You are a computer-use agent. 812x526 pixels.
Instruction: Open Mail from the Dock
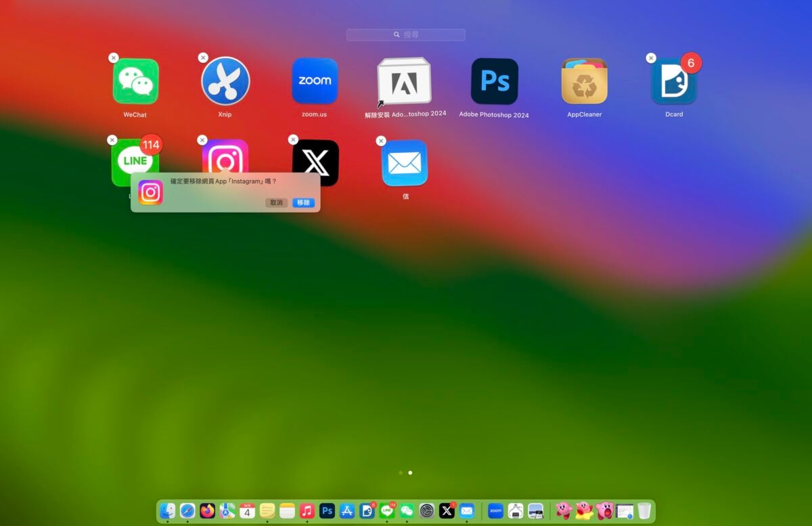[x=467, y=510]
